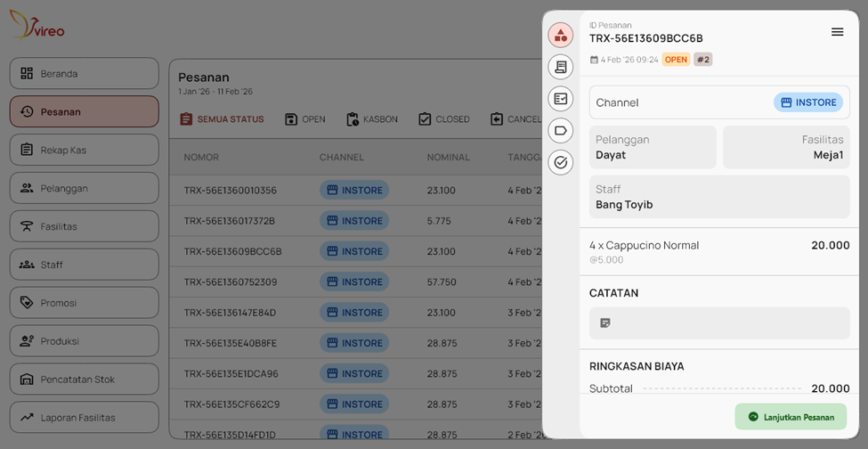Open the receipt icon in order sidebar

560,67
